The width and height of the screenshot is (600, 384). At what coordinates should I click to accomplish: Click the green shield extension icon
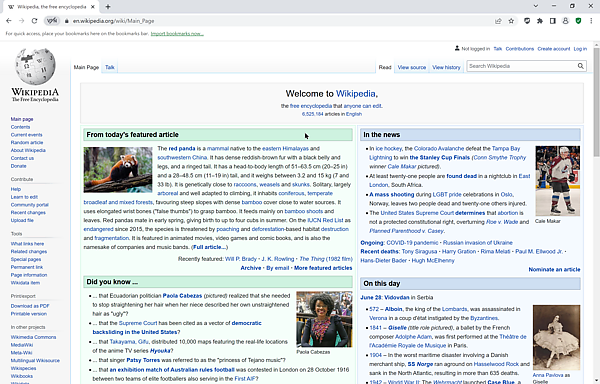(578, 21)
